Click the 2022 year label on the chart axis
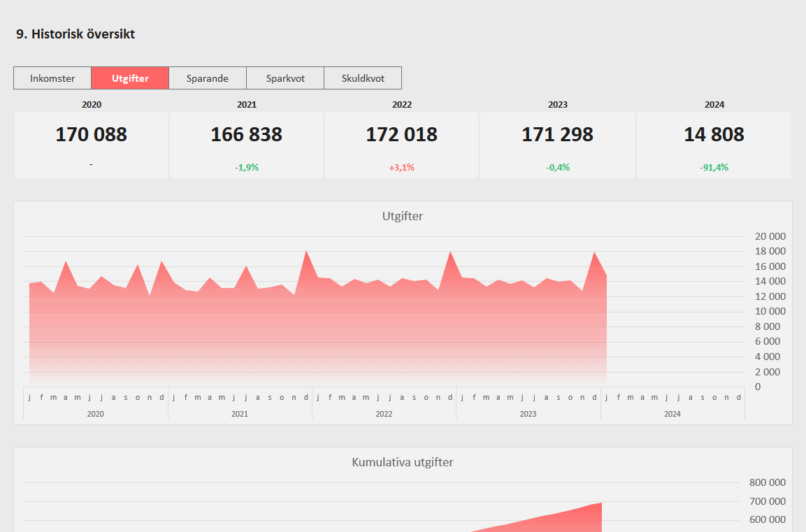 [x=384, y=414]
